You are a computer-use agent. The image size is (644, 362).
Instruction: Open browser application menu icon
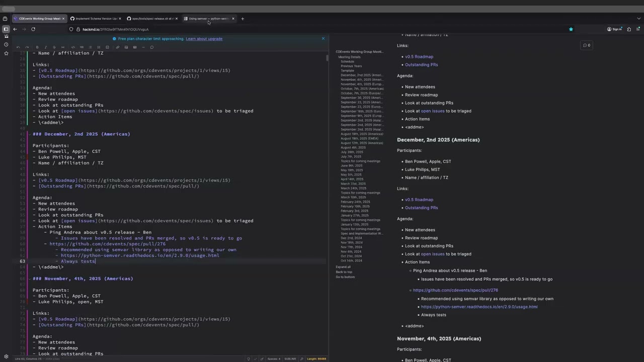pos(638,29)
